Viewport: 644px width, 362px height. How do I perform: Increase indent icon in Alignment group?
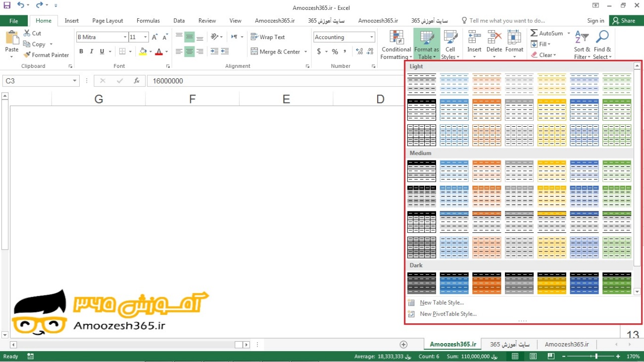click(225, 52)
